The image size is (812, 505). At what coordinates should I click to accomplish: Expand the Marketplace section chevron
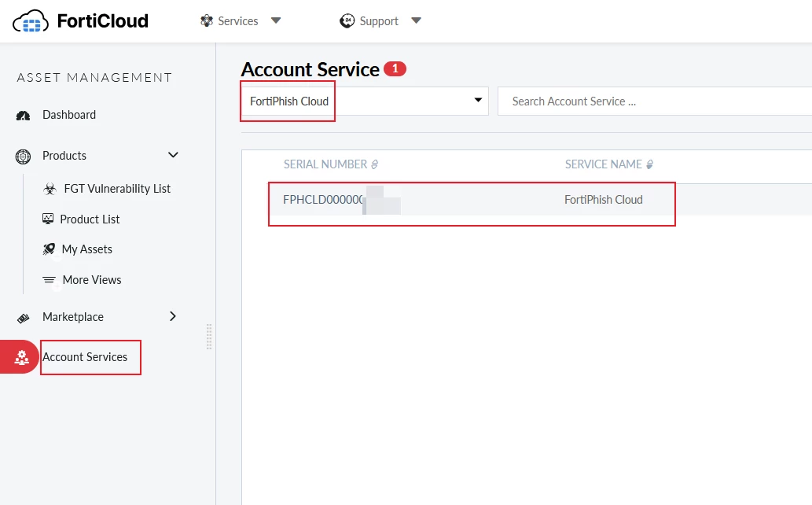point(173,316)
